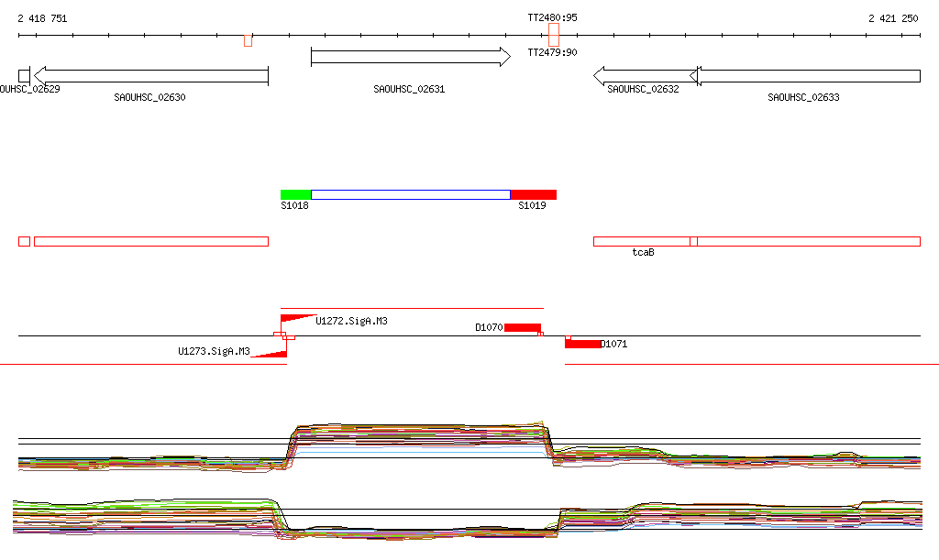Click red outlined box under SAOUHSC_02630
939x560 pixels.
click(151, 242)
